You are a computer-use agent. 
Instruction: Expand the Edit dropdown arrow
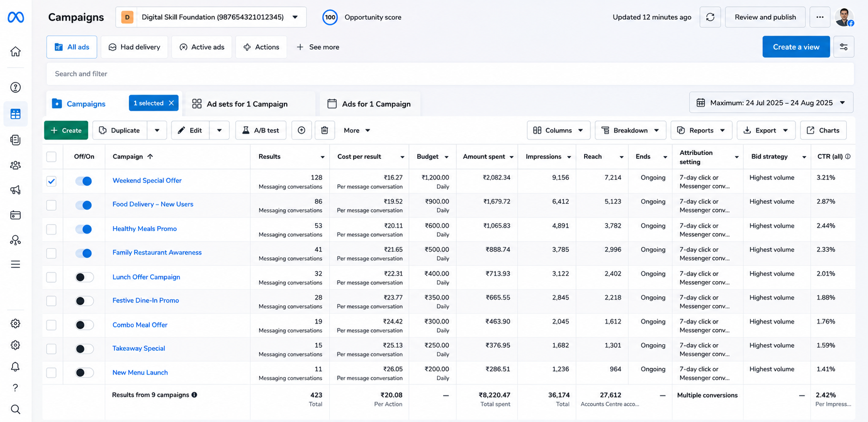(x=219, y=130)
